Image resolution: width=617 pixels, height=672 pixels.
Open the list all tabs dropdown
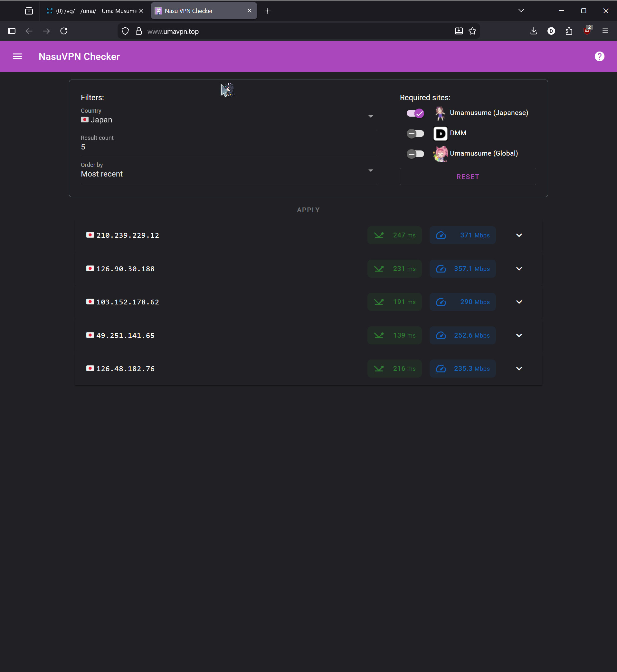tap(521, 11)
